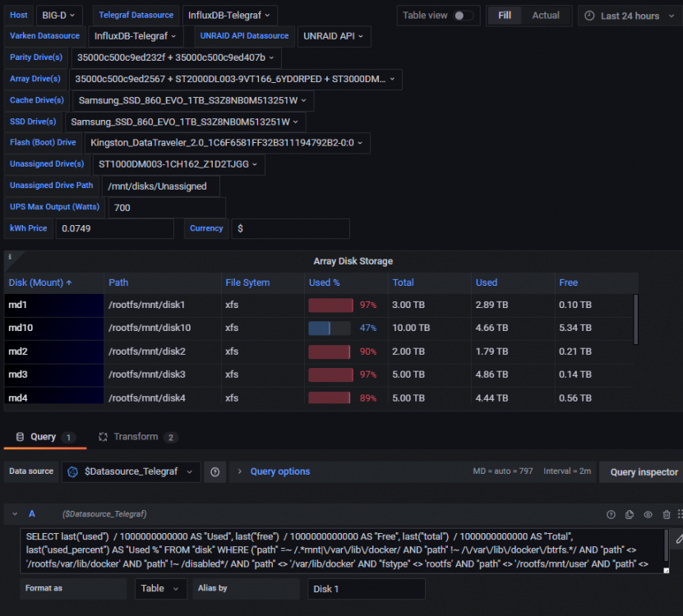Click the clock icon in time picker

[x=589, y=16]
